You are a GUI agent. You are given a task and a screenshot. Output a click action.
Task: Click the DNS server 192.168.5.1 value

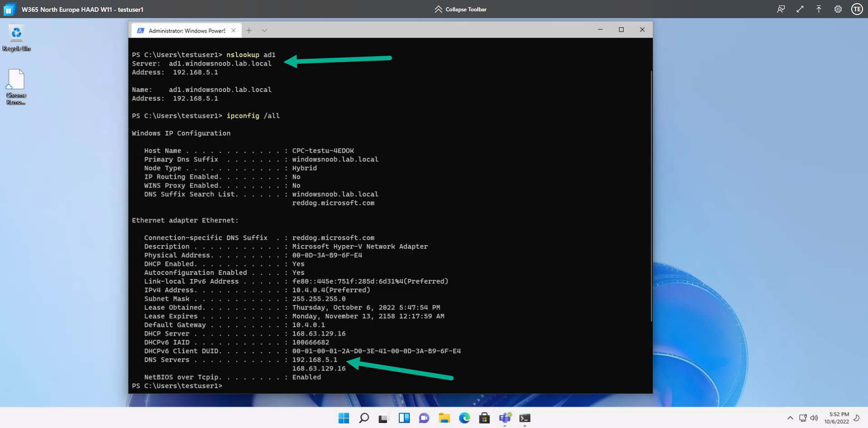click(315, 360)
